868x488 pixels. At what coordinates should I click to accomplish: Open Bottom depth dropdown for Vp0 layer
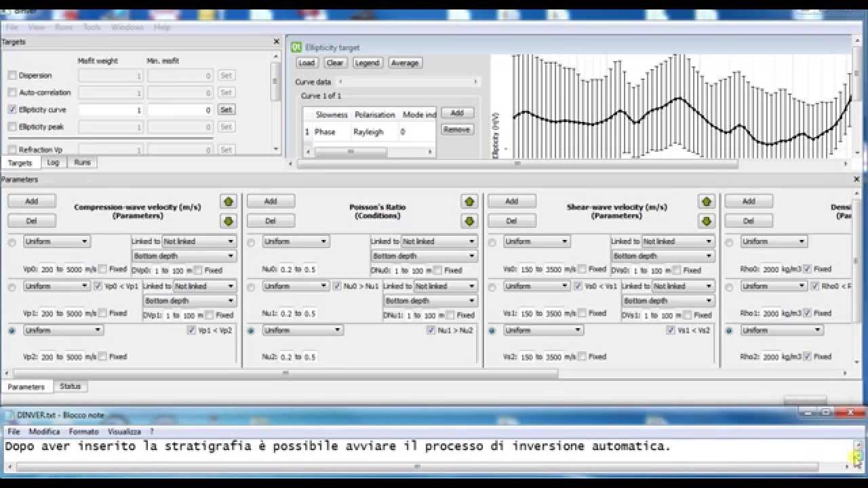click(x=184, y=256)
